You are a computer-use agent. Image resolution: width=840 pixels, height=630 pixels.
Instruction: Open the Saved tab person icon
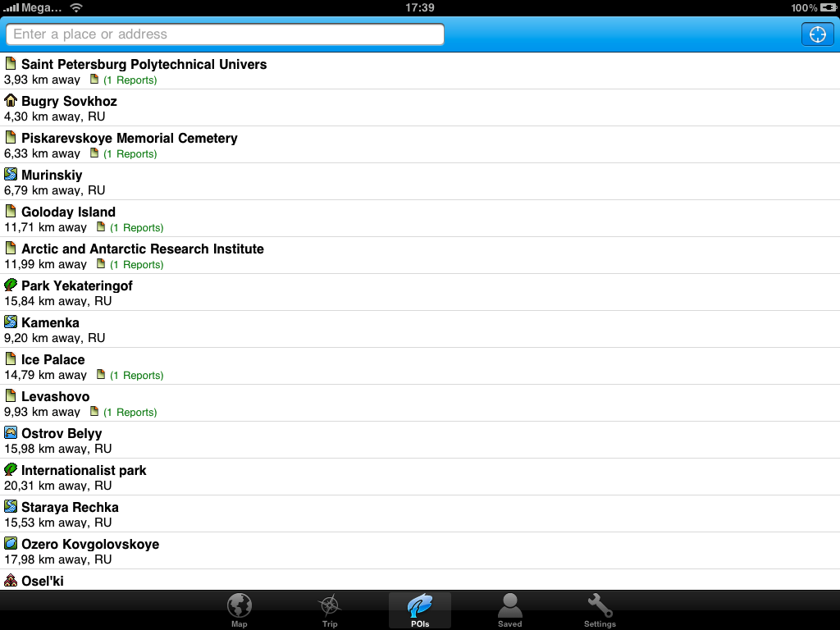point(509,610)
